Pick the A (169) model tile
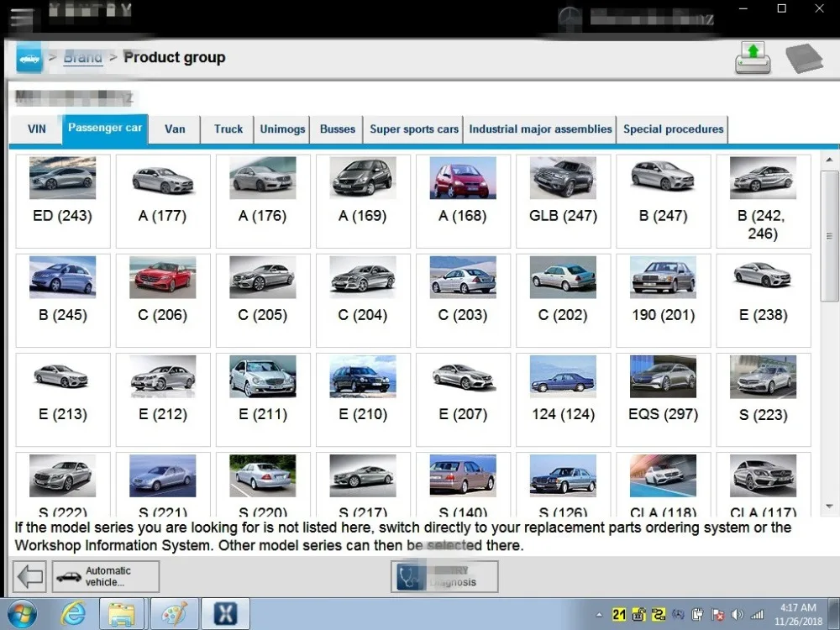The image size is (840, 630). [x=363, y=201]
